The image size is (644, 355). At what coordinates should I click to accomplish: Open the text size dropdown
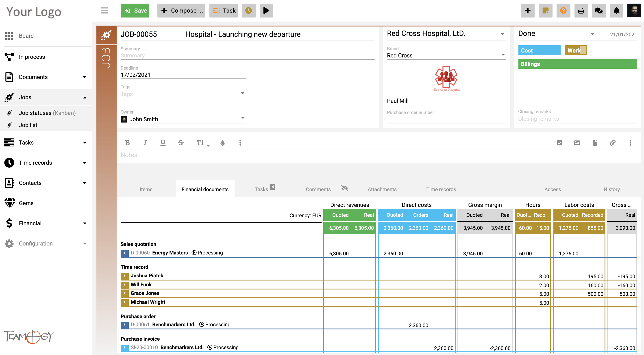203,143
